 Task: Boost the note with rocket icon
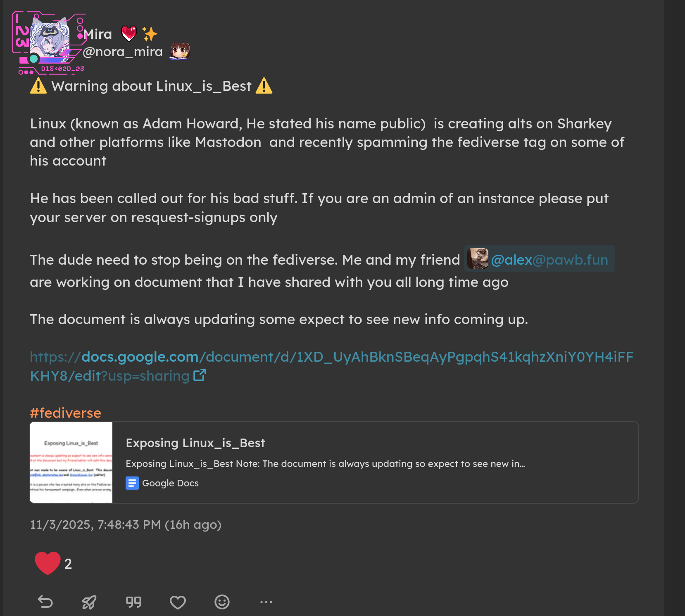pyautogui.click(x=89, y=602)
